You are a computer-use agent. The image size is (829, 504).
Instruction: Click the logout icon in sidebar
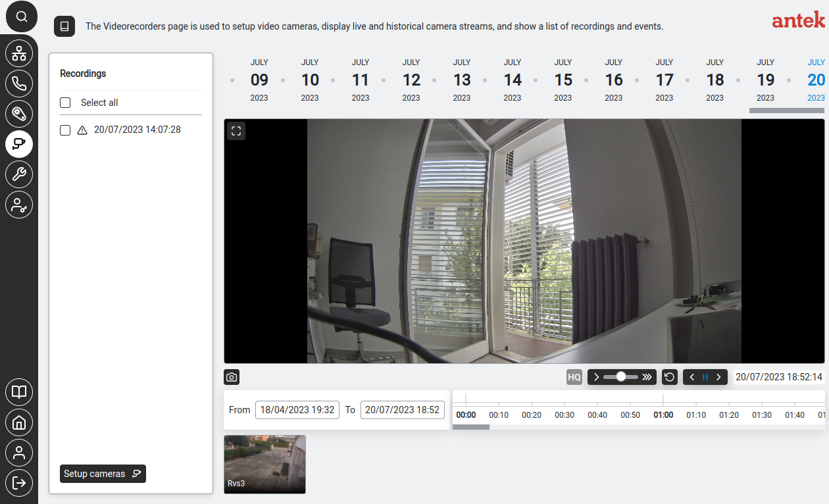point(19,483)
